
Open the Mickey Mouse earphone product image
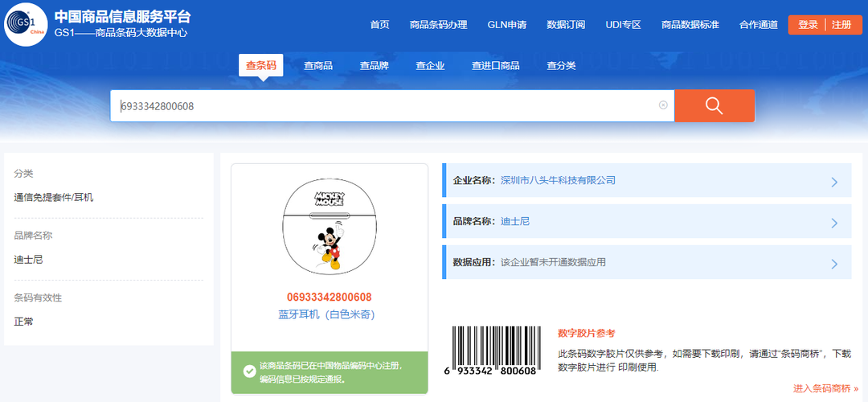330,228
